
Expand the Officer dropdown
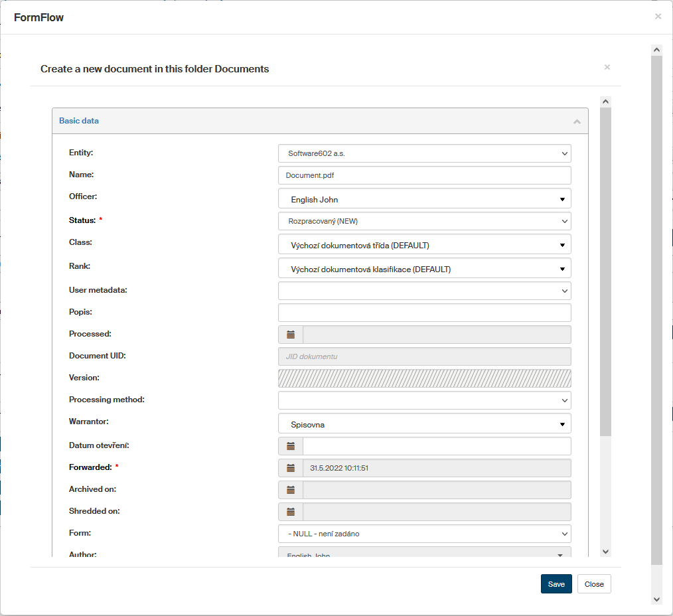(424, 199)
